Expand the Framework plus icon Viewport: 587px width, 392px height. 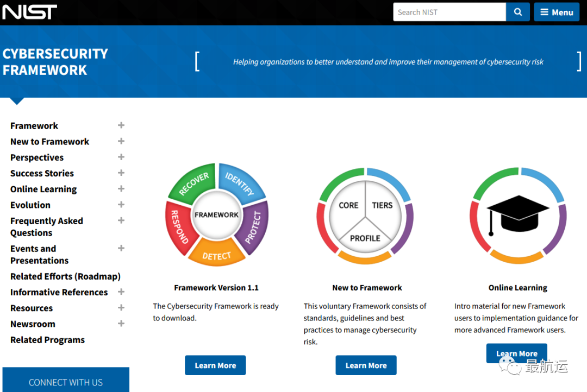(121, 125)
